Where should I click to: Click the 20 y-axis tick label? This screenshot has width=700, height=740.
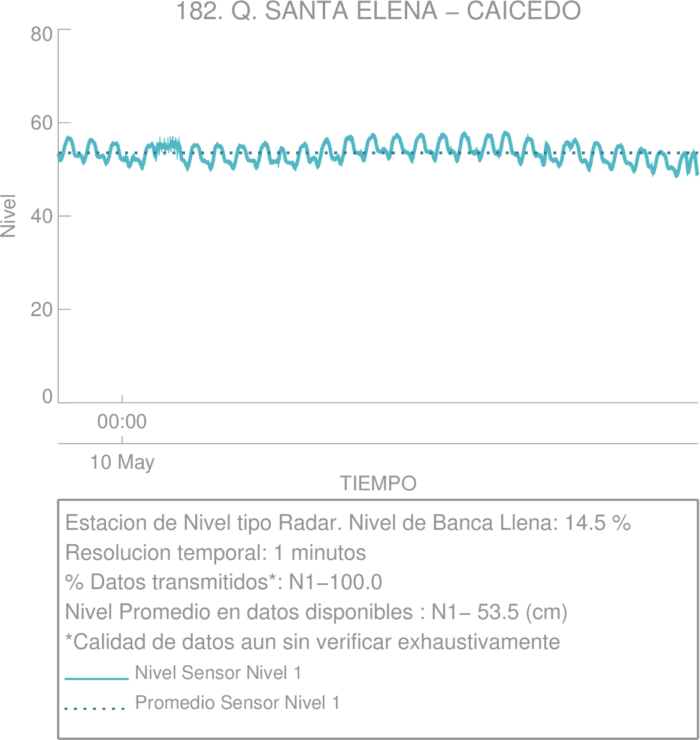(42, 309)
